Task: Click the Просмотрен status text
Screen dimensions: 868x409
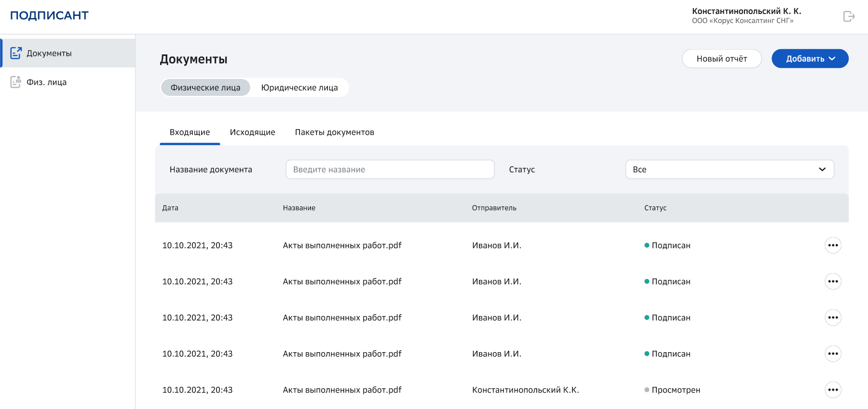Action: pyautogui.click(x=676, y=390)
